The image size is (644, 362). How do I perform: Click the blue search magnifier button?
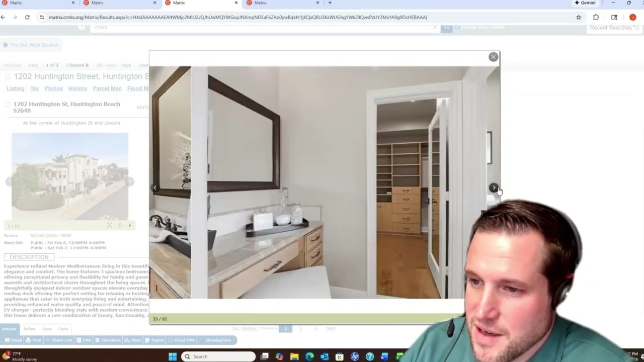pyautogui.click(x=446, y=28)
